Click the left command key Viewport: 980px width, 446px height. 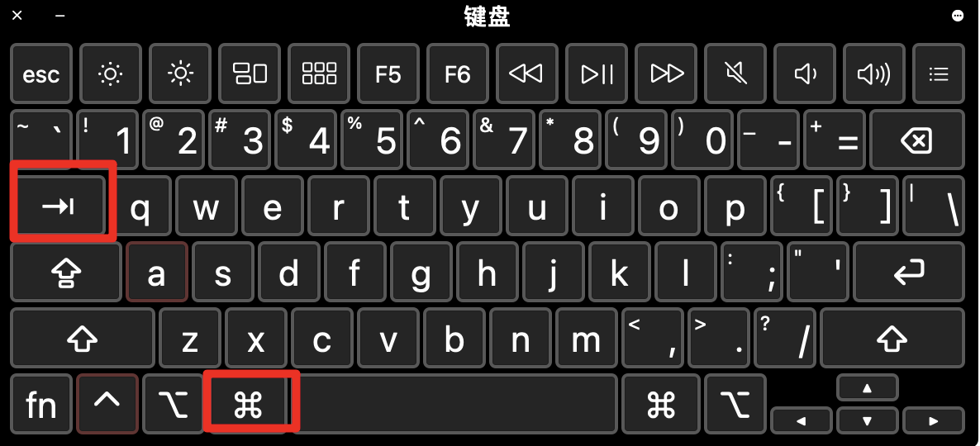pos(249,404)
